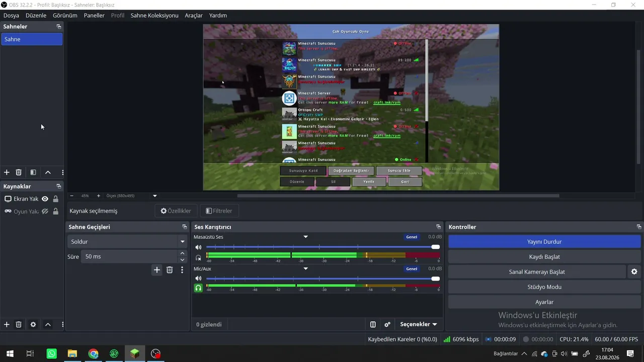Add a new scene transition

(x=157, y=270)
